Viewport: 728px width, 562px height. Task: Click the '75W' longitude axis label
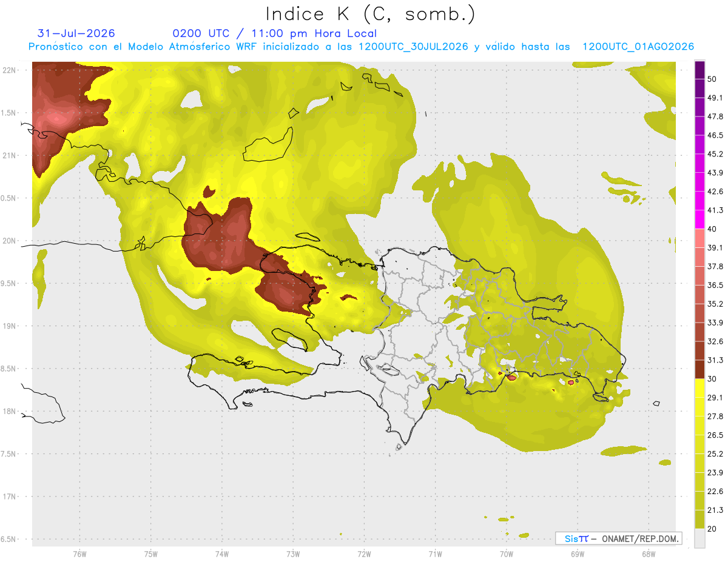tap(151, 554)
